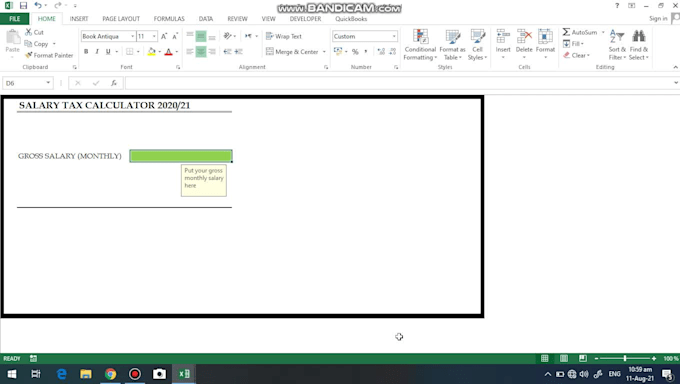Align text left
Viewport: 680px width, 384px height.
pos(190,52)
